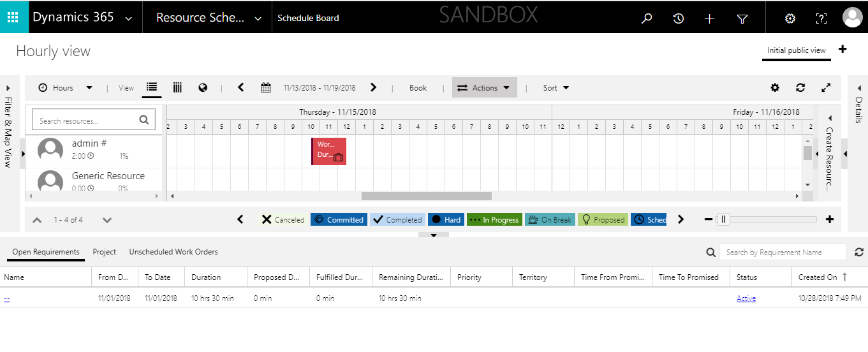Screen dimensions: 868x352
Task: Open schedule board settings gear
Action: click(x=775, y=87)
